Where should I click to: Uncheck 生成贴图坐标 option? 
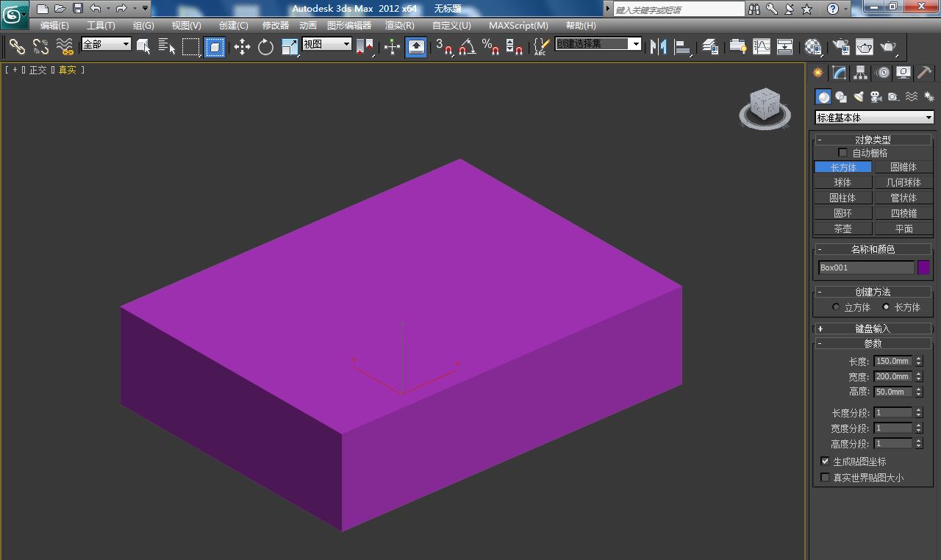825,462
